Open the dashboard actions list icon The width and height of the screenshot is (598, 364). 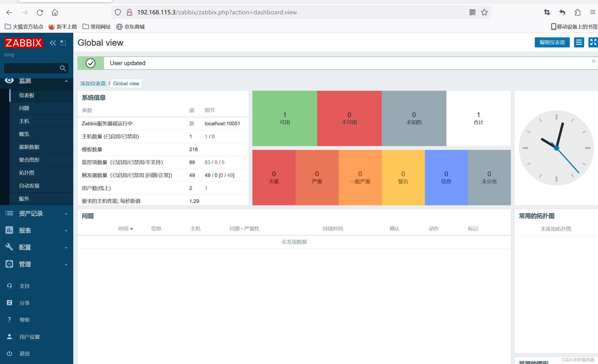tap(579, 42)
